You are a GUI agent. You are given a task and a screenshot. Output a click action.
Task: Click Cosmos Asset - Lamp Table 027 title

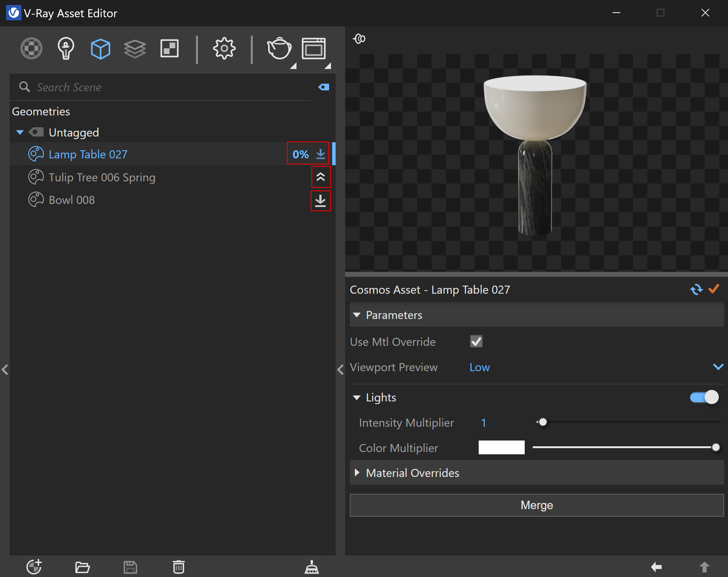tap(430, 289)
